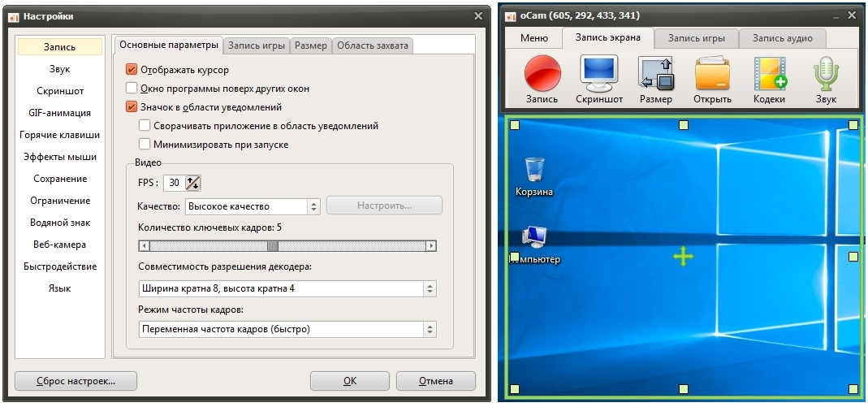Viewport: 868px width, 407px height.
Task: Expand the Качество quality dropdown
Action: (x=253, y=206)
